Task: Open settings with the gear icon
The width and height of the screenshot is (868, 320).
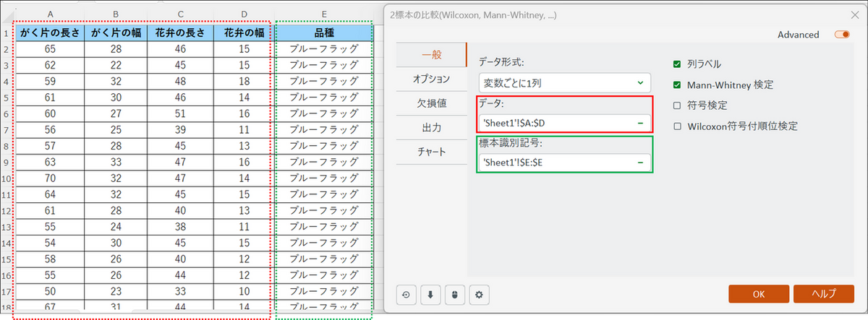Action: point(479,295)
